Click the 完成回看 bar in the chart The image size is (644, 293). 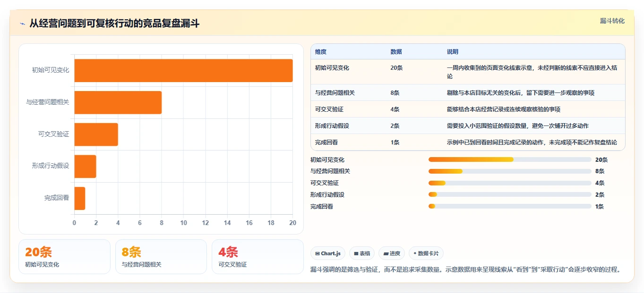(79, 198)
